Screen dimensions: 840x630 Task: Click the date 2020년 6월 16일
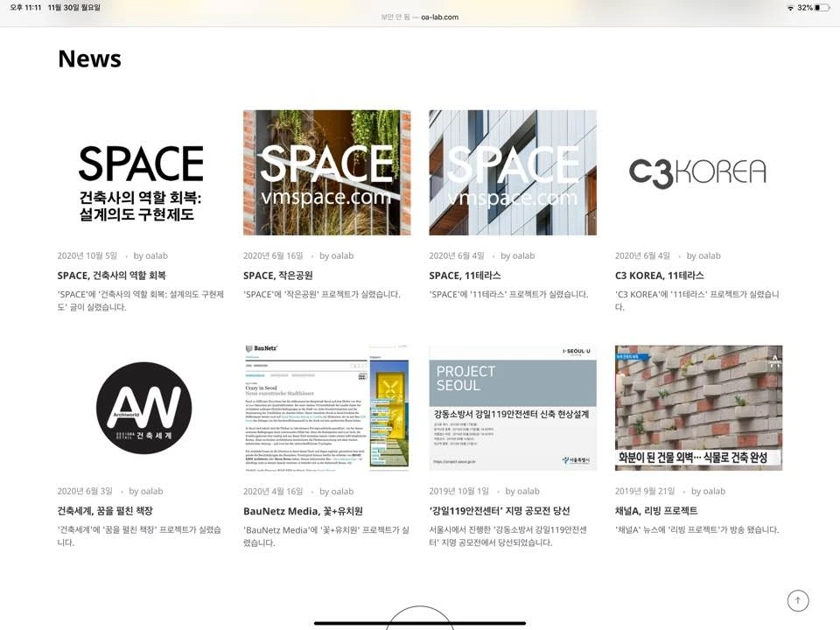pos(273,256)
